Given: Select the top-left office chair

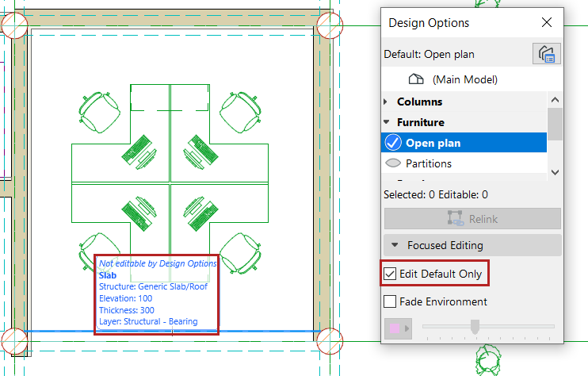Looking at the screenshot, I should pos(99,112).
